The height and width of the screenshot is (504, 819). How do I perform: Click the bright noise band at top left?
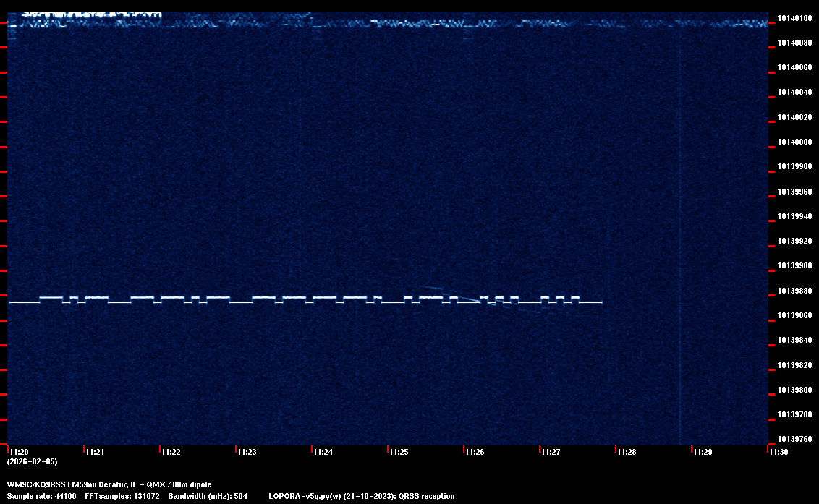(87, 16)
